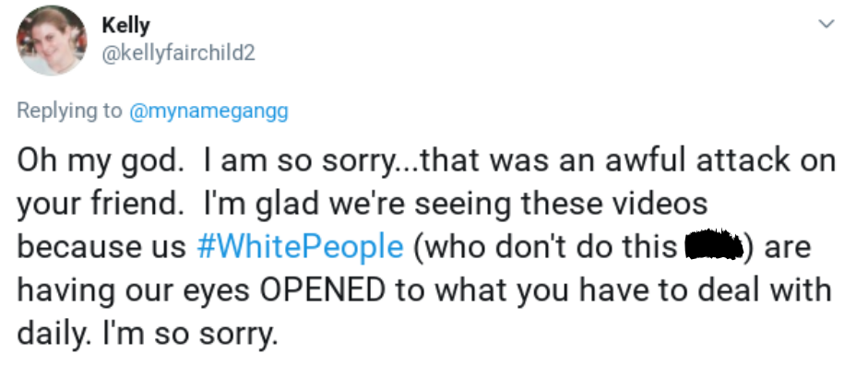Click the "(who don't do this" parenthetical

[x=544, y=248]
